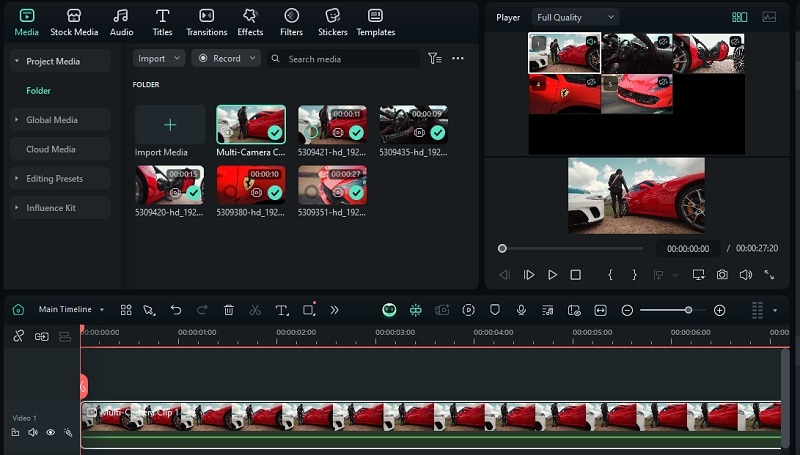Start voiceover recording with microphone icon
This screenshot has height=455, width=800.
tap(521, 310)
